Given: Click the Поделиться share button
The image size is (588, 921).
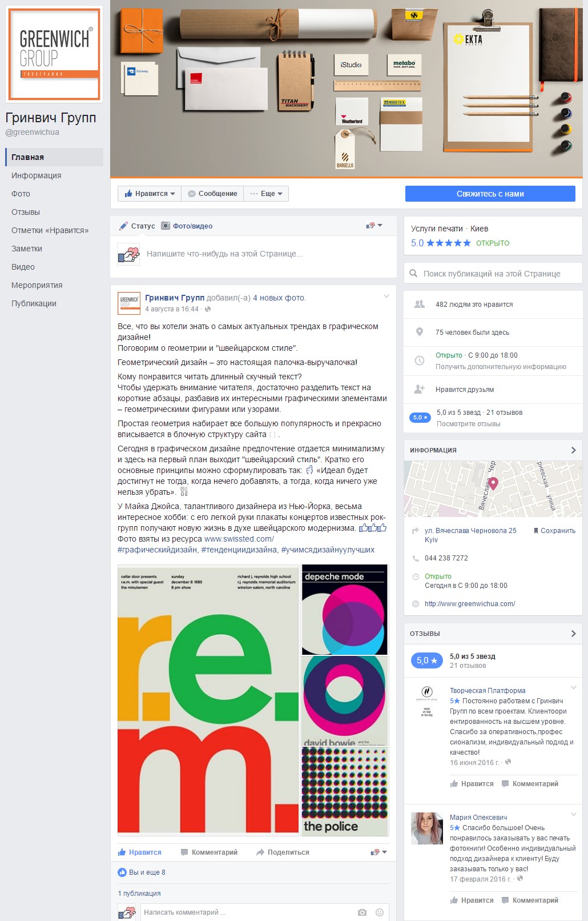Looking at the screenshot, I should [283, 852].
